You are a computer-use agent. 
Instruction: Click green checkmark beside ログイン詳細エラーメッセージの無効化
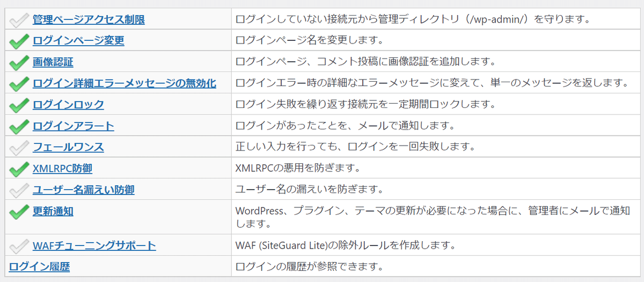(x=19, y=84)
